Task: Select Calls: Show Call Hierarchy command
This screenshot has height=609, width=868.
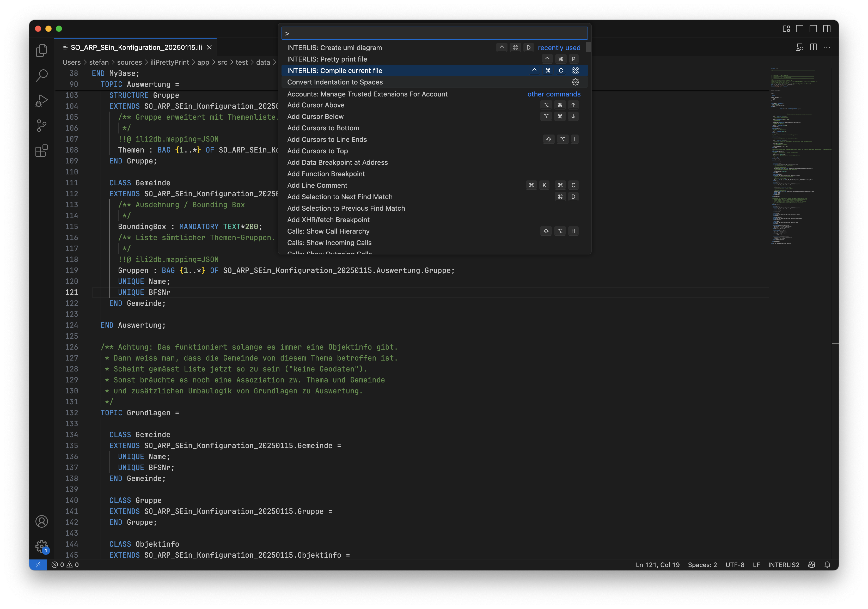Action: point(435,231)
